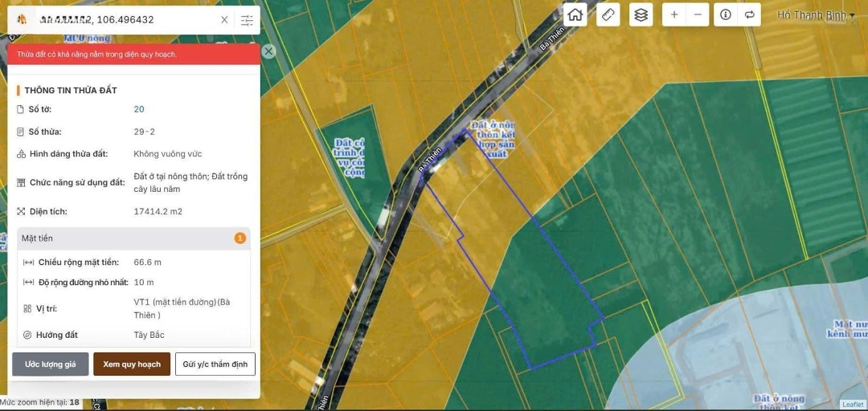The height and width of the screenshot is (411, 868).
Task: Click the refresh loop arrows icon
Action: point(749,14)
